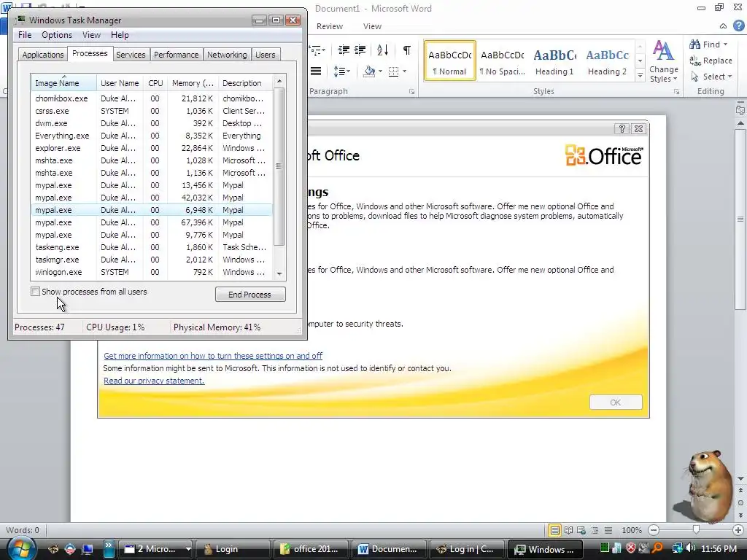Click the Sort A-Z icon in Word
The height and width of the screenshot is (560, 747).
pos(382,50)
